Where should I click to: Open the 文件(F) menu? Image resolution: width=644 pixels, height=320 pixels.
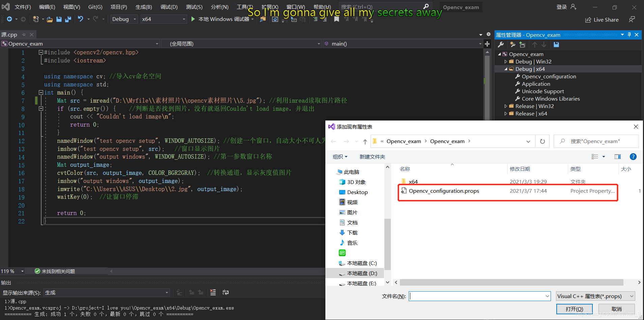(x=23, y=7)
